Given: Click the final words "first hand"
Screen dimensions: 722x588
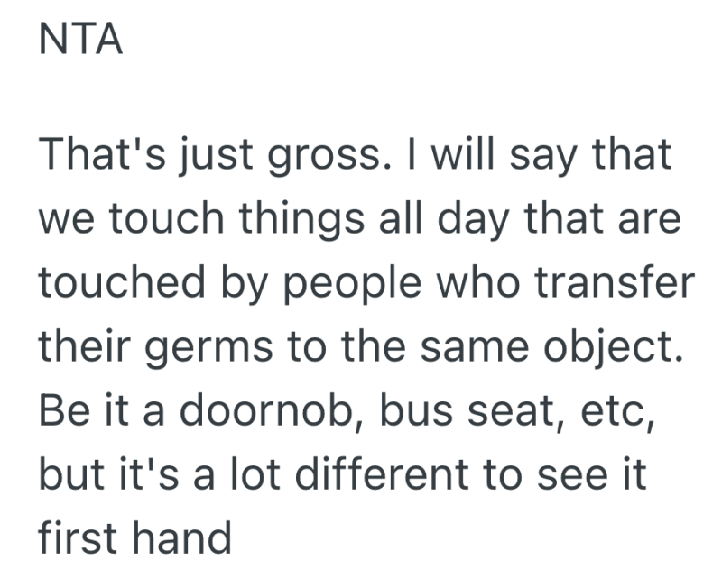Looking at the screenshot, I should [x=134, y=539].
